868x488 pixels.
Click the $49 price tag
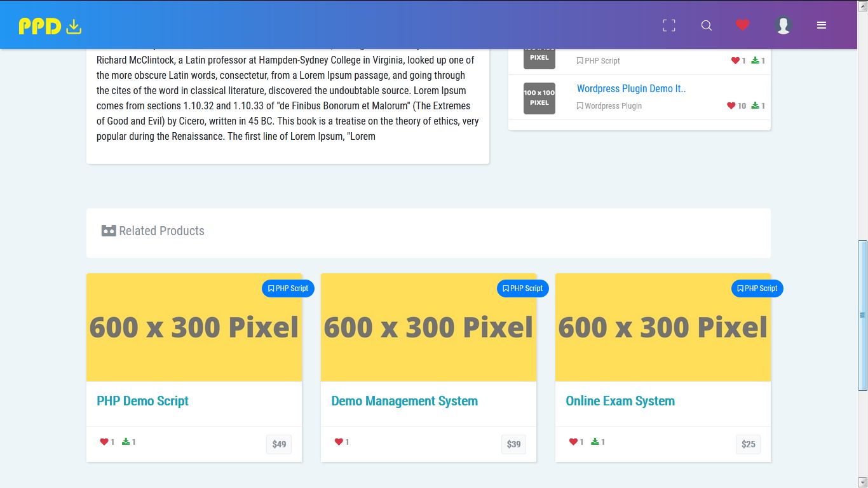click(278, 444)
